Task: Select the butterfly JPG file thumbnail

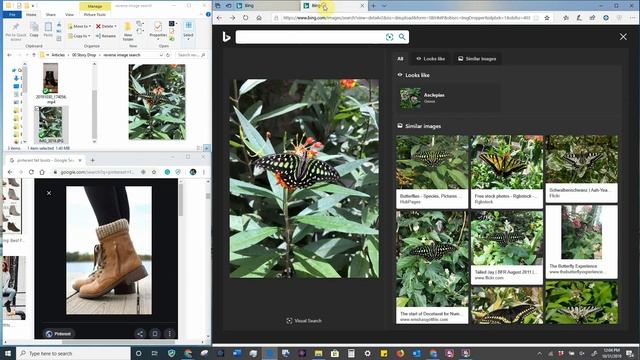Action: pos(51,124)
